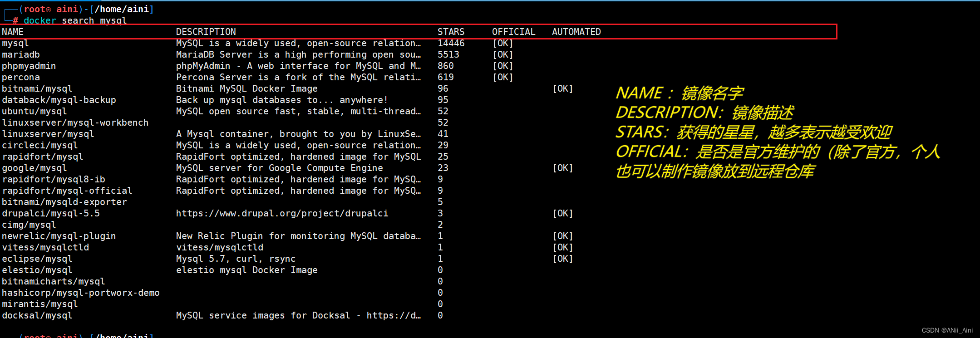Click the star count 619

(446, 77)
